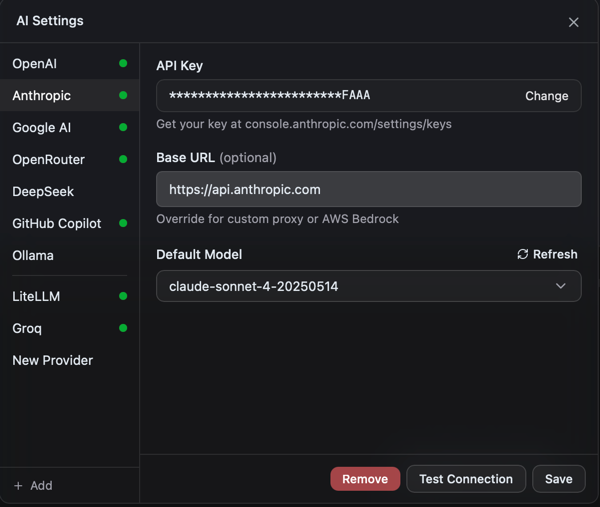Click the 'Get your key at console.anthropic.com' hint
Viewport: 600px width, 507px height.
pyautogui.click(x=304, y=124)
